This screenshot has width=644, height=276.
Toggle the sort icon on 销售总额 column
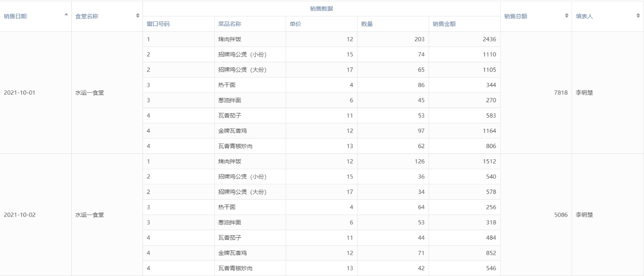coord(566,16)
